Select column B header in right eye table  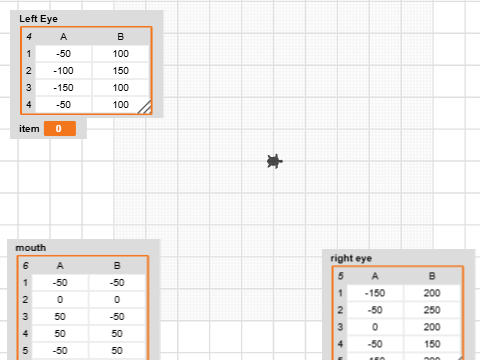click(x=432, y=276)
